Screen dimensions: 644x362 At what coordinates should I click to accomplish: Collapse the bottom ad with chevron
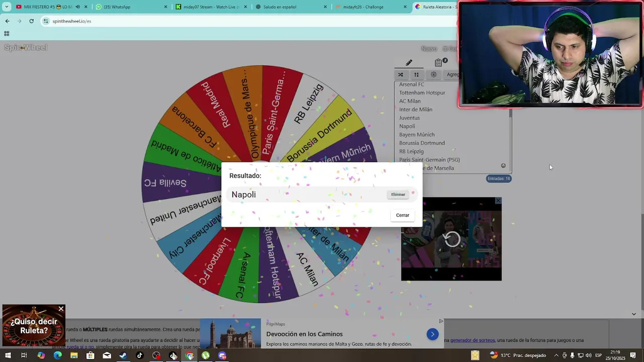(x=633, y=314)
